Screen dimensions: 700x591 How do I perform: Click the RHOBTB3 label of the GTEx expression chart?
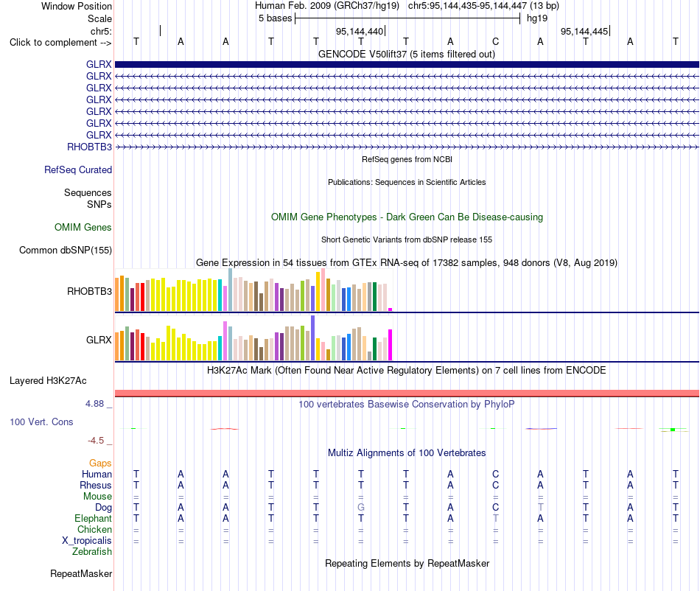click(x=89, y=292)
